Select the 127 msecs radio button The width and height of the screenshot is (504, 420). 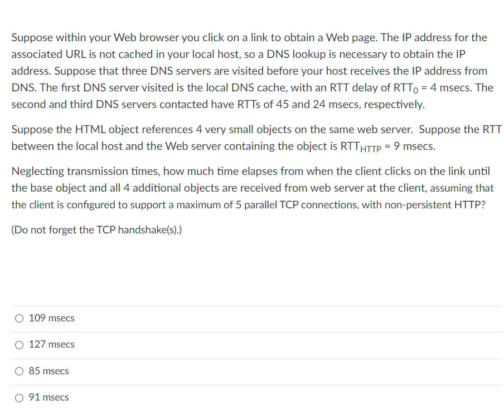coord(19,344)
